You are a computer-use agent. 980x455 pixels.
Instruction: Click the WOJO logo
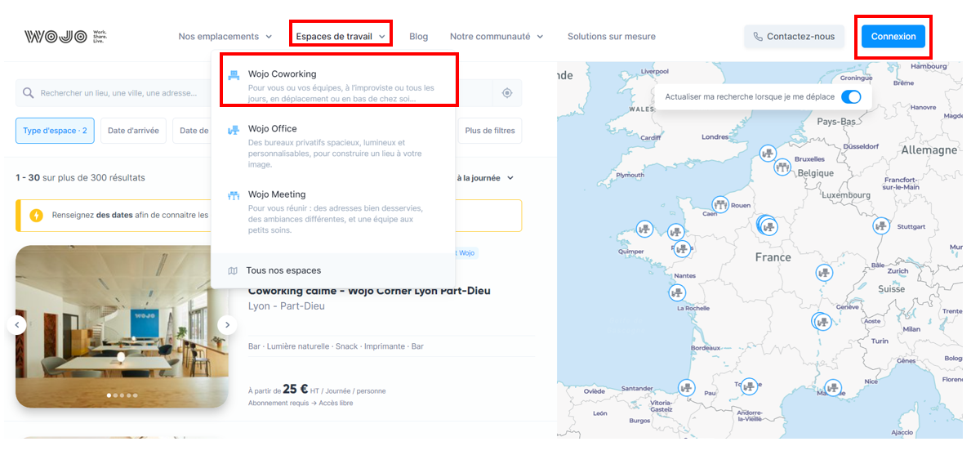66,36
